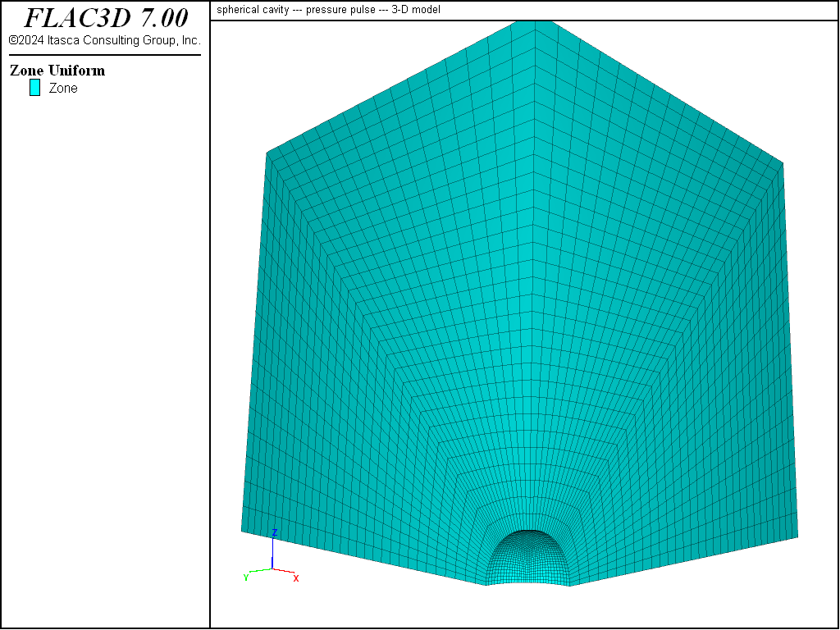
Task: Click the bottom-right corner of the mesh block
Action: click(797, 536)
